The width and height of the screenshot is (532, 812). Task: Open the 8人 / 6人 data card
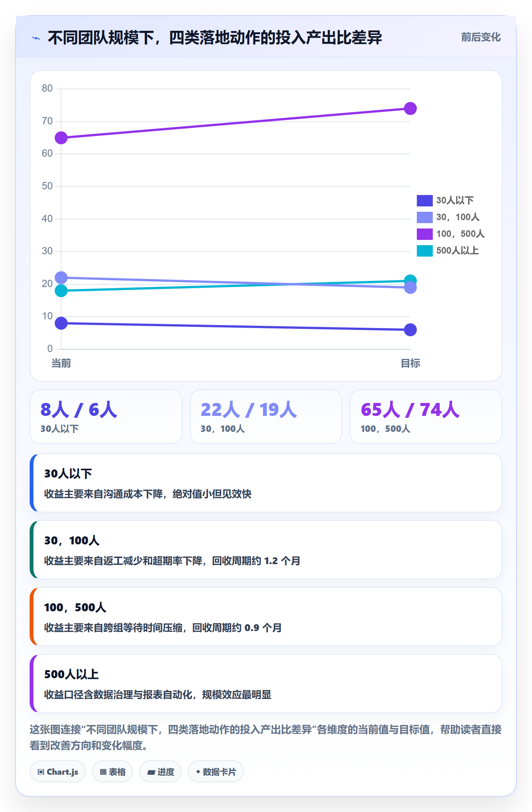[x=106, y=417]
